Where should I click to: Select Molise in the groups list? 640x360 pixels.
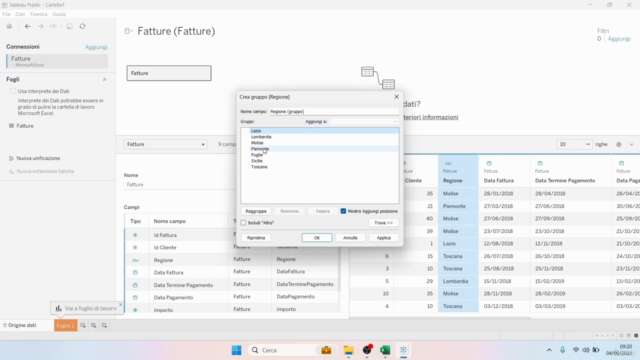pos(257,143)
